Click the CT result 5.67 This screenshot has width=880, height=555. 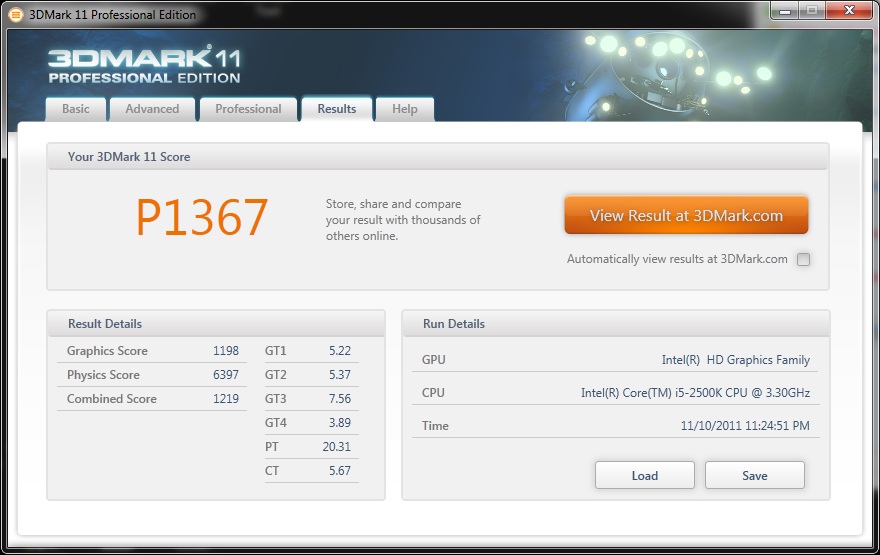(x=340, y=471)
